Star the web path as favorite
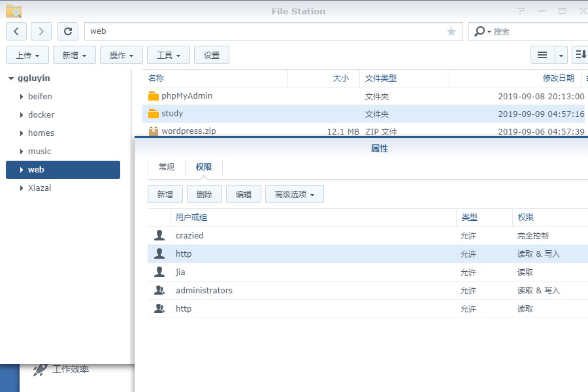The height and width of the screenshot is (392, 588). pos(451,31)
